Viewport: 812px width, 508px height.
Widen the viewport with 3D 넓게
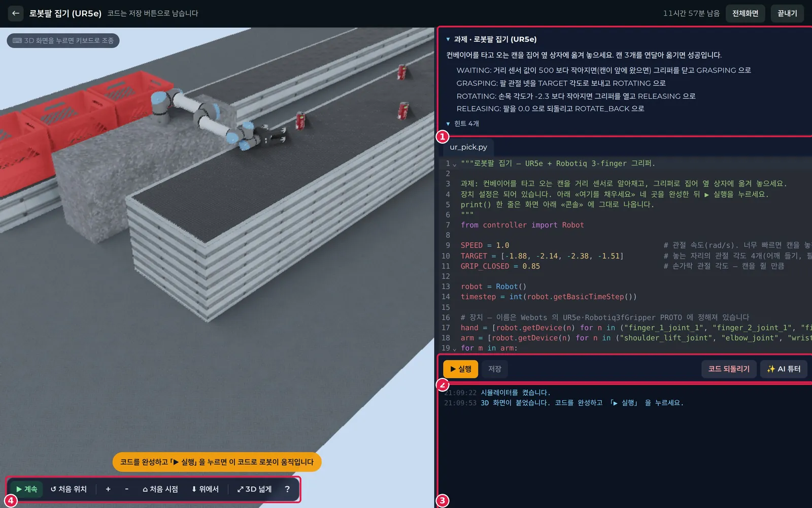(x=254, y=489)
